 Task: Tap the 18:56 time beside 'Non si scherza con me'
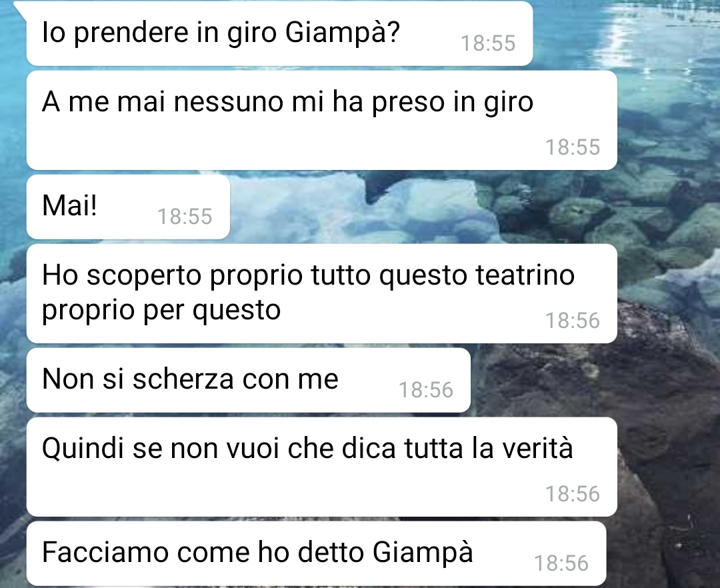[x=426, y=390]
